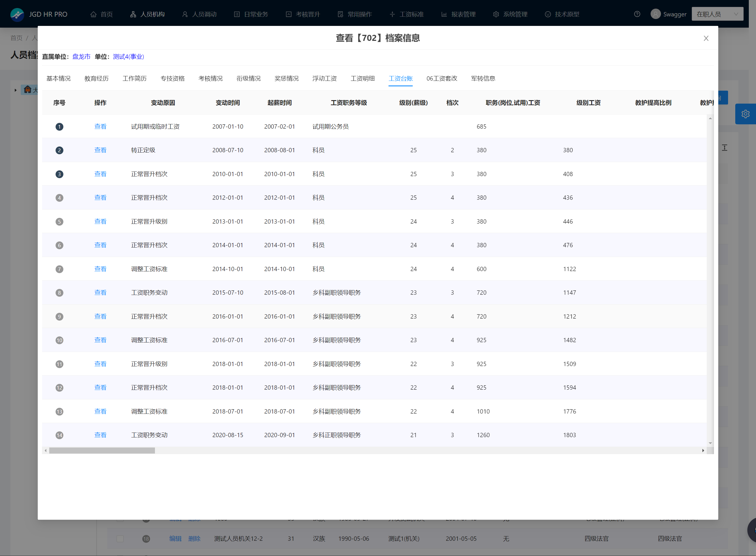Switch to the 衔级情况 tab
The height and width of the screenshot is (556, 756).
pos(249,78)
